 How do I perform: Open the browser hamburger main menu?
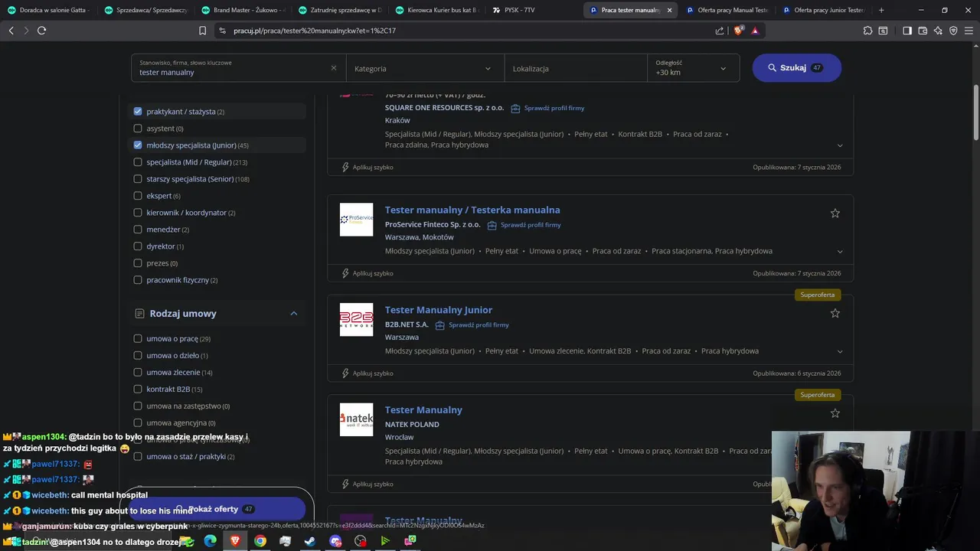(x=969, y=31)
